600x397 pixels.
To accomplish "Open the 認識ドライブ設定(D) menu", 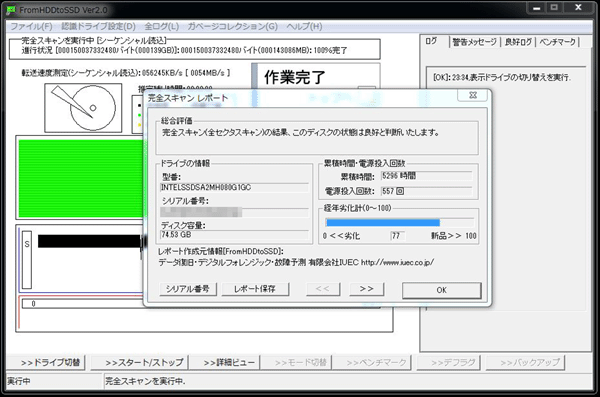I will coord(98,26).
